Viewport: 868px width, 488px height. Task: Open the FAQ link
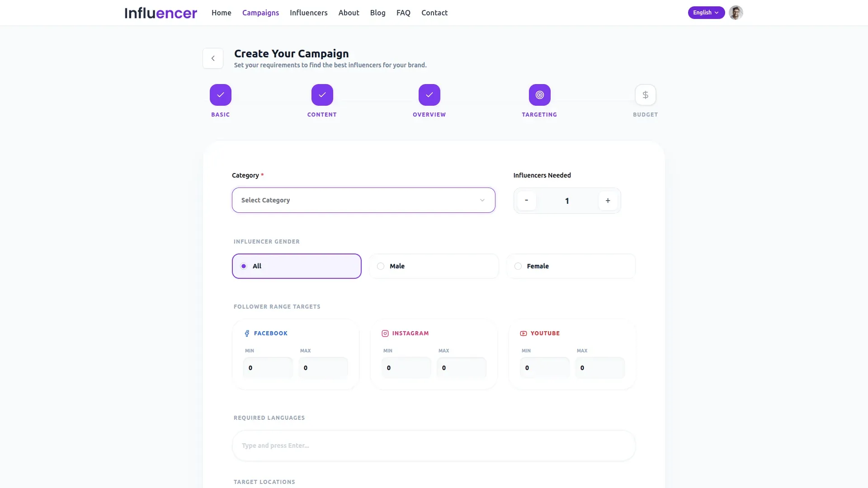(x=403, y=13)
